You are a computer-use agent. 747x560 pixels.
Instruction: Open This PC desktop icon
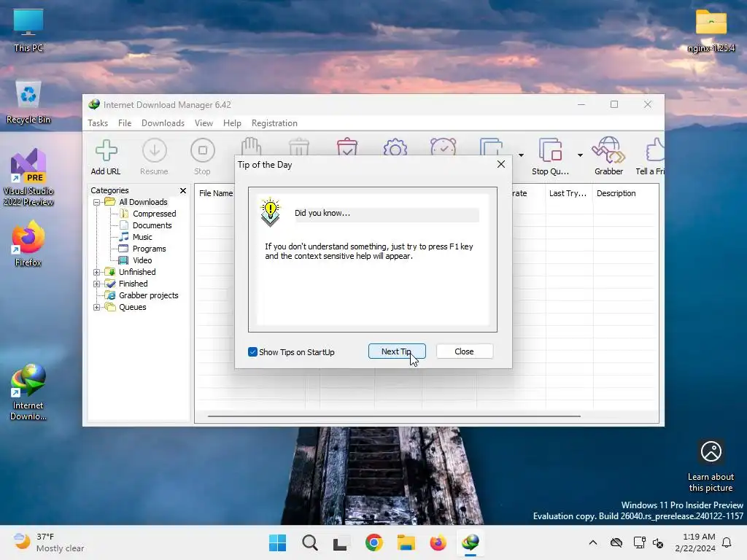(28, 31)
